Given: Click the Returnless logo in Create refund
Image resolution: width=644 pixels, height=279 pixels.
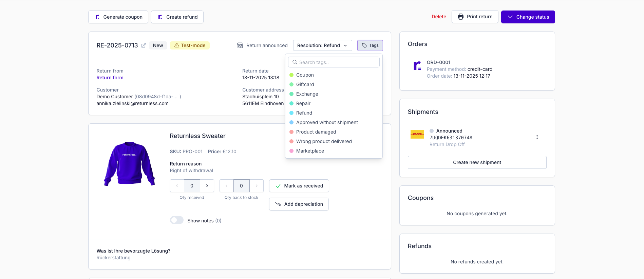Looking at the screenshot, I should [x=160, y=17].
